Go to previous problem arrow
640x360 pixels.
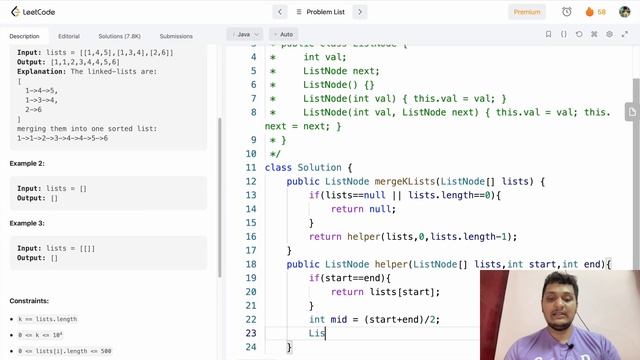[x=280, y=12]
